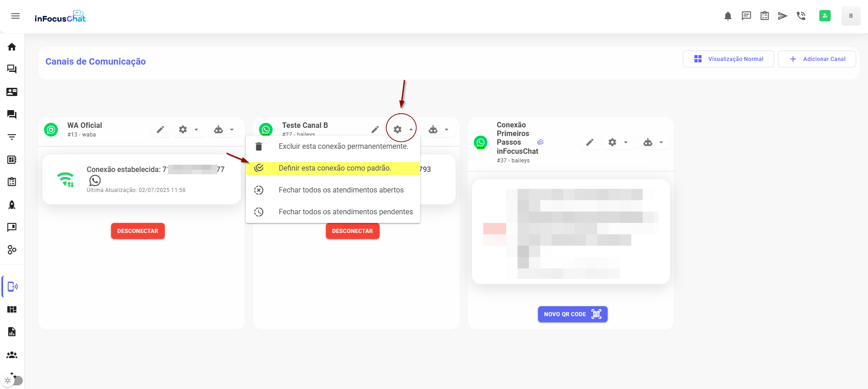
Task: Expand WA Oficial settings gear dropdown
Action: 188,130
